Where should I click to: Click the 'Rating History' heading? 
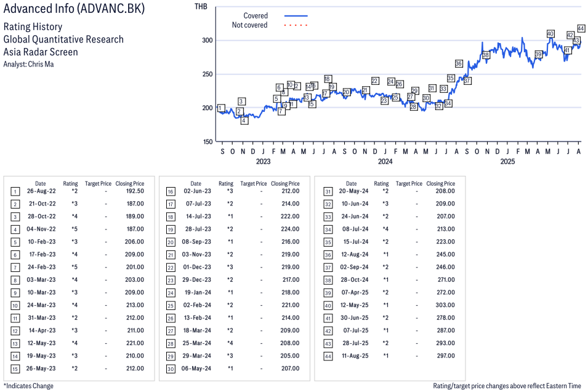(x=33, y=27)
